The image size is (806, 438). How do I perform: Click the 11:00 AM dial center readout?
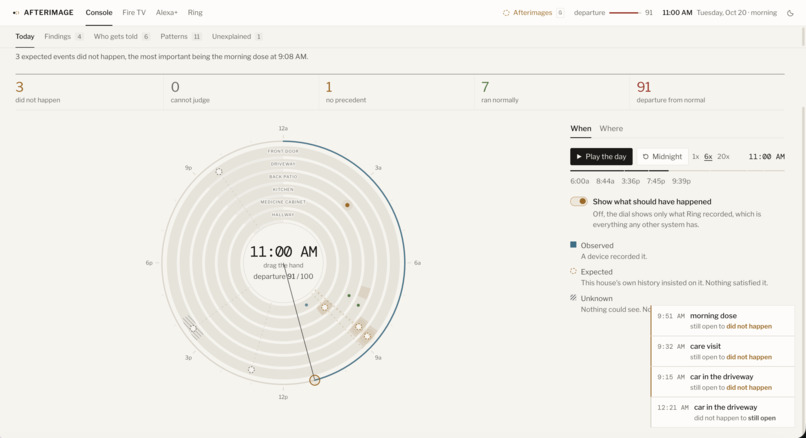point(283,251)
